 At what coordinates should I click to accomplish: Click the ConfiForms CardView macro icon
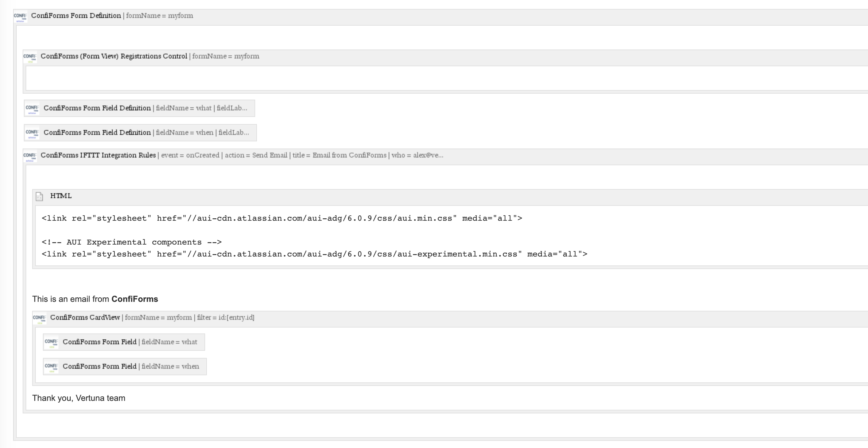[x=39, y=318]
